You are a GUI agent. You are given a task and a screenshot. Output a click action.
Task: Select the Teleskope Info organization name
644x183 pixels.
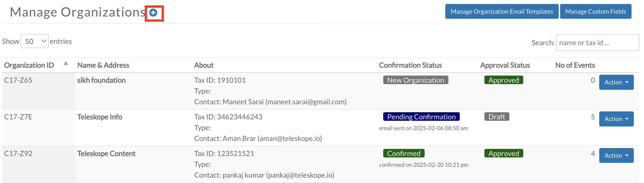pyautogui.click(x=99, y=117)
